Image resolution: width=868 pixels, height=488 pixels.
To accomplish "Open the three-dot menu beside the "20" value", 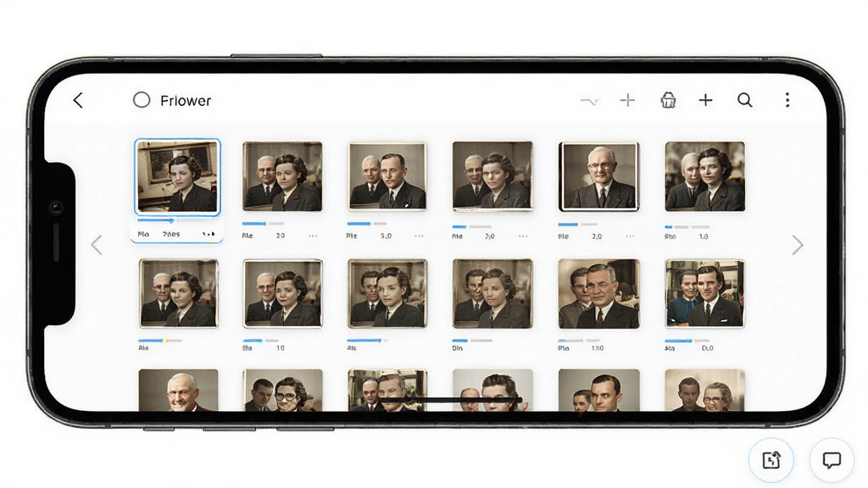I will (314, 236).
